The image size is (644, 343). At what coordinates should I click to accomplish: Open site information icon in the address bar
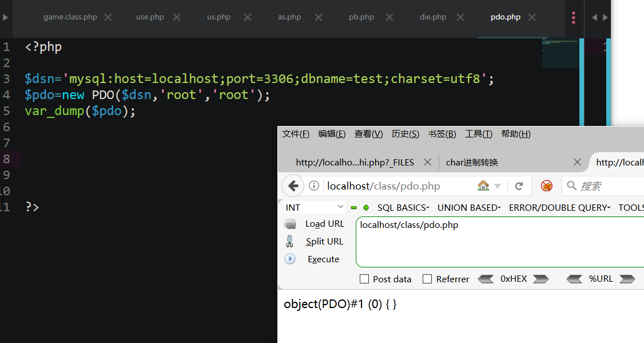tap(314, 186)
